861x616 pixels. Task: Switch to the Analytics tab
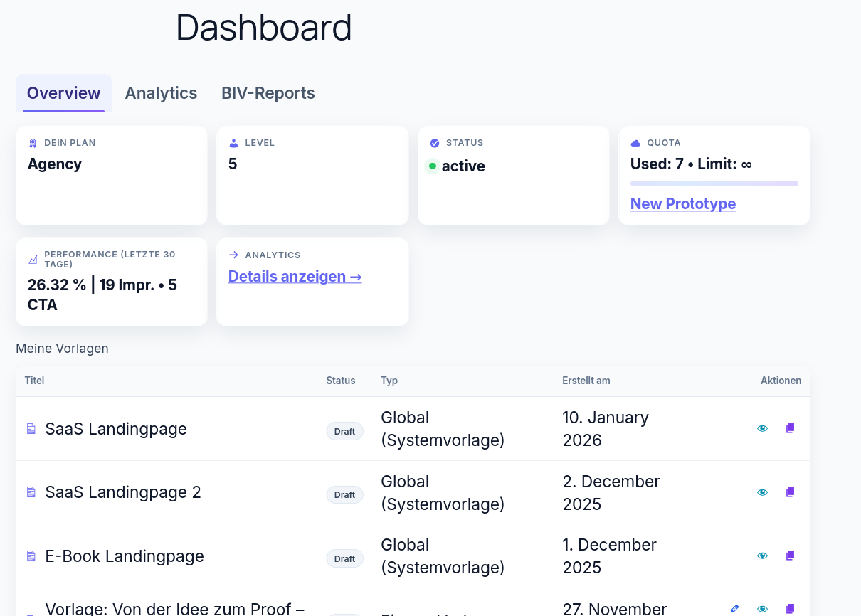pyautogui.click(x=161, y=93)
